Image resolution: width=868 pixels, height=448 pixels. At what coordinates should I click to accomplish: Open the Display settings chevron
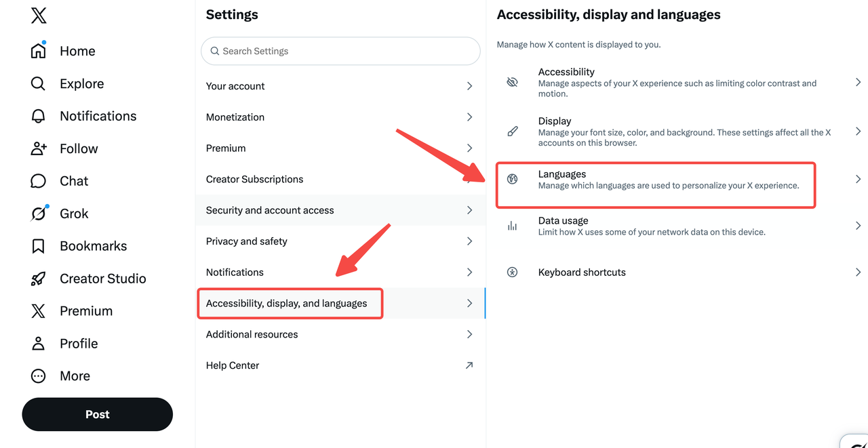pos(858,131)
